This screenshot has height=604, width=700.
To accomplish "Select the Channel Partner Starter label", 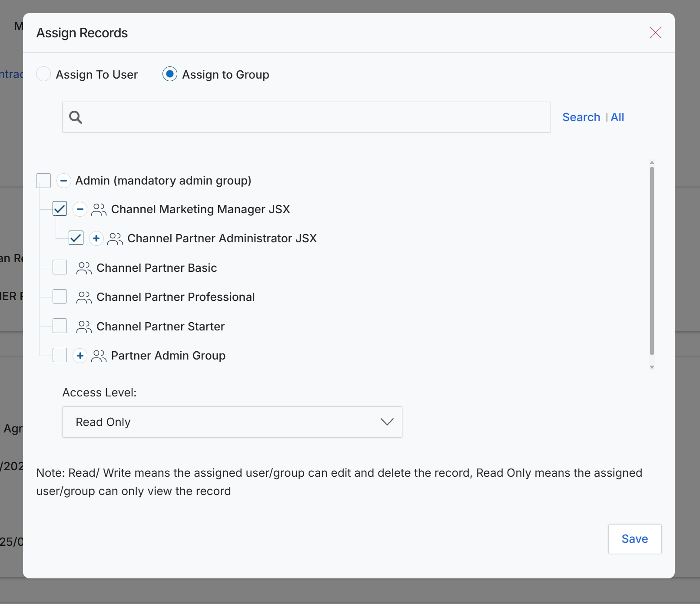I will click(160, 327).
